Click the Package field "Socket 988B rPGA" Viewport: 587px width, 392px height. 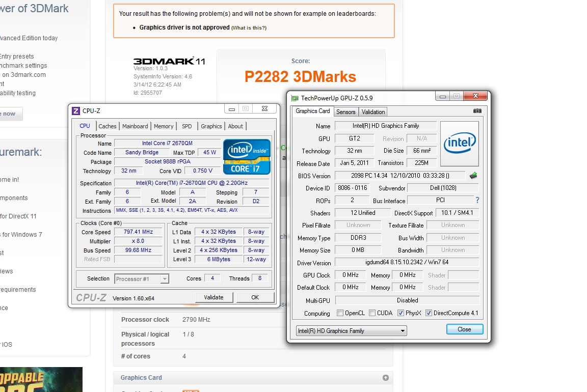click(167, 161)
